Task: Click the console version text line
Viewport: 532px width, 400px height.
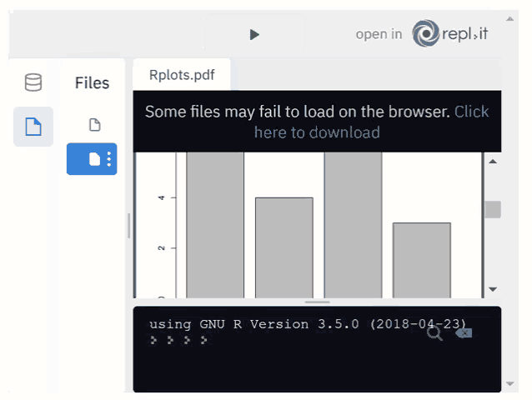Action: point(308,324)
